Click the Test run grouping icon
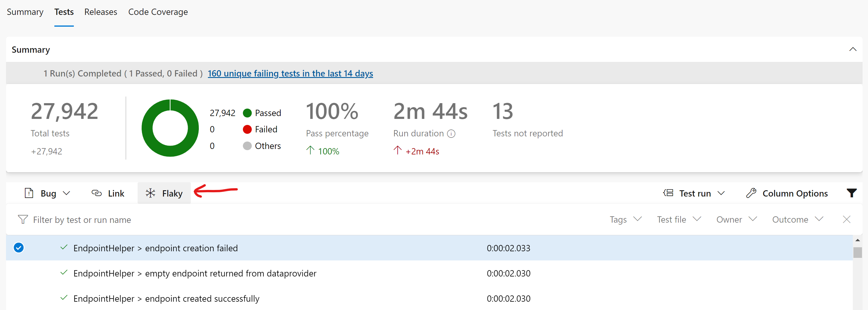 pyautogui.click(x=669, y=193)
